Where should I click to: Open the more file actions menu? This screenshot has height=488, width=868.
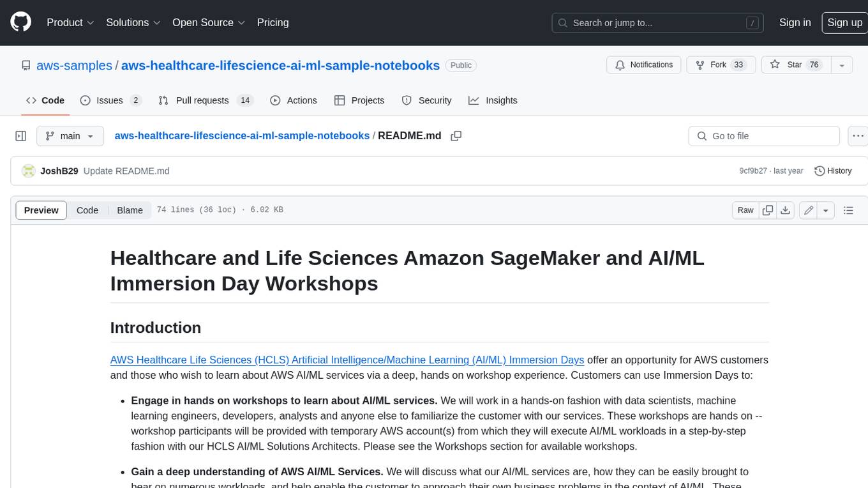(x=858, y=136)
